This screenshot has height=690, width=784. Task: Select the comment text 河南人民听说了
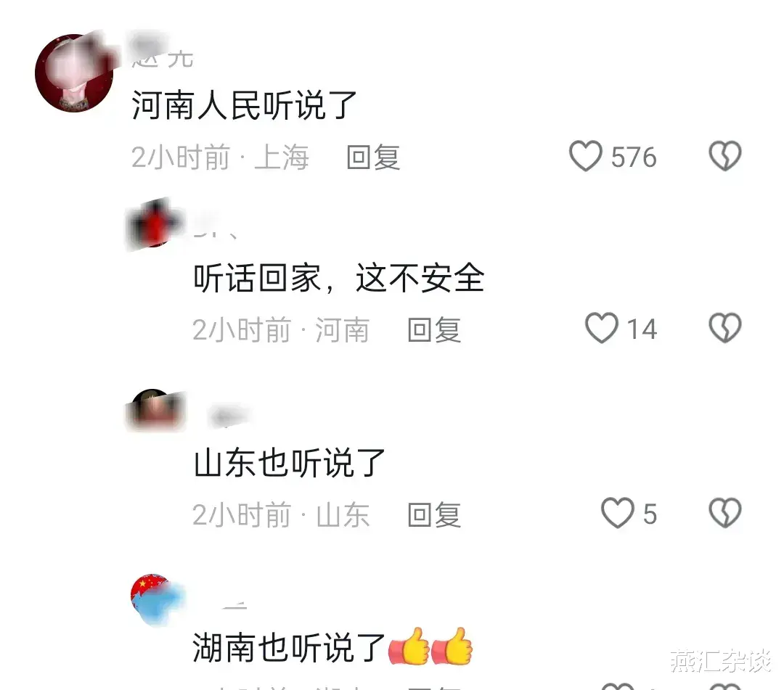[244, 105]
